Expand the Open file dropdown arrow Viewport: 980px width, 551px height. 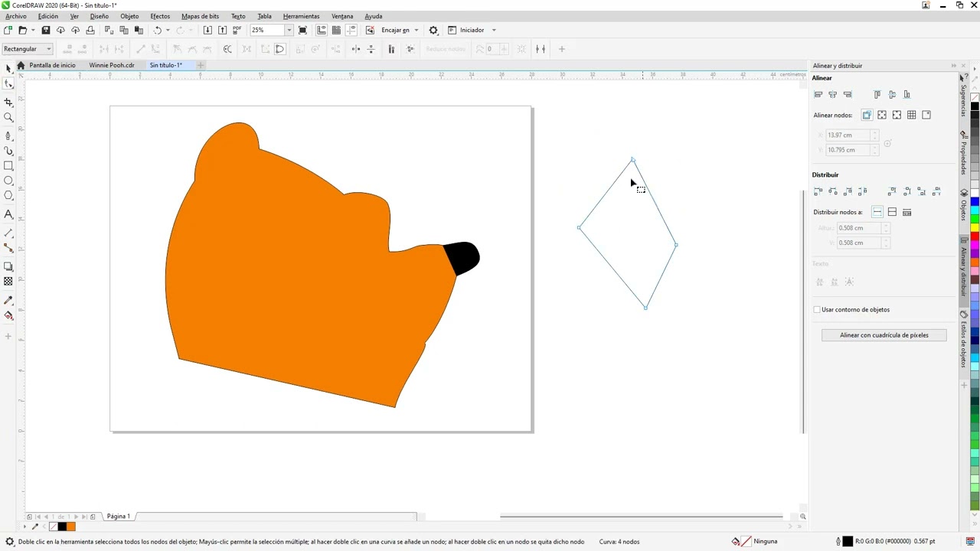(33, 30)
